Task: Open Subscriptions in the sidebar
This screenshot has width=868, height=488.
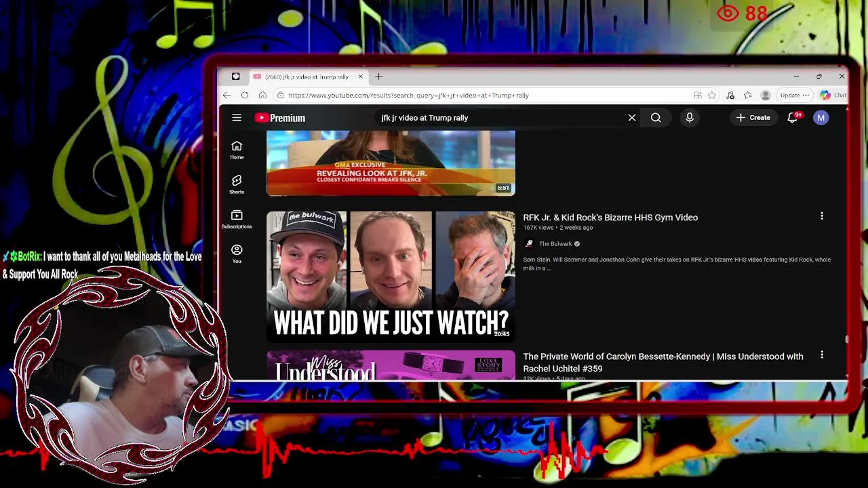Action: [x=237, y=219]
